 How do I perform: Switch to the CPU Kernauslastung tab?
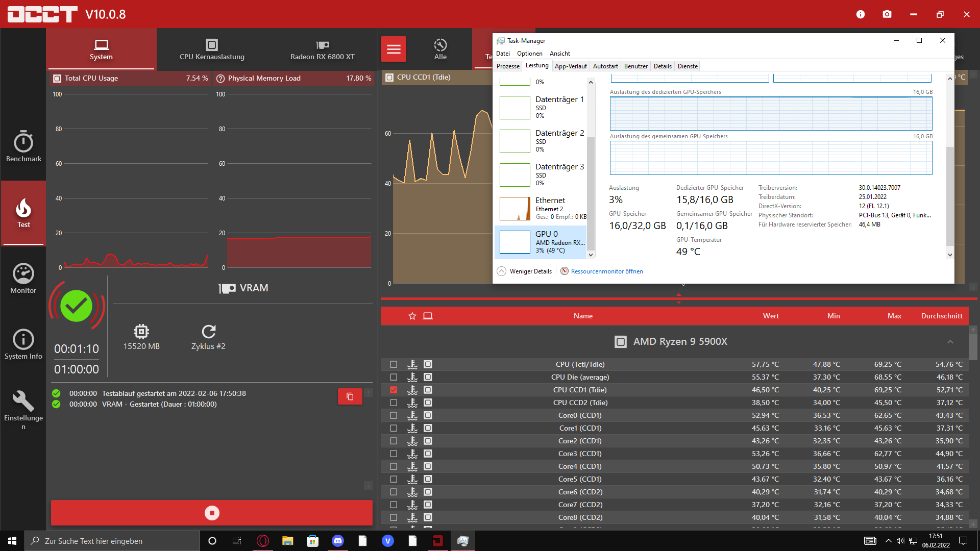(212, 49)
